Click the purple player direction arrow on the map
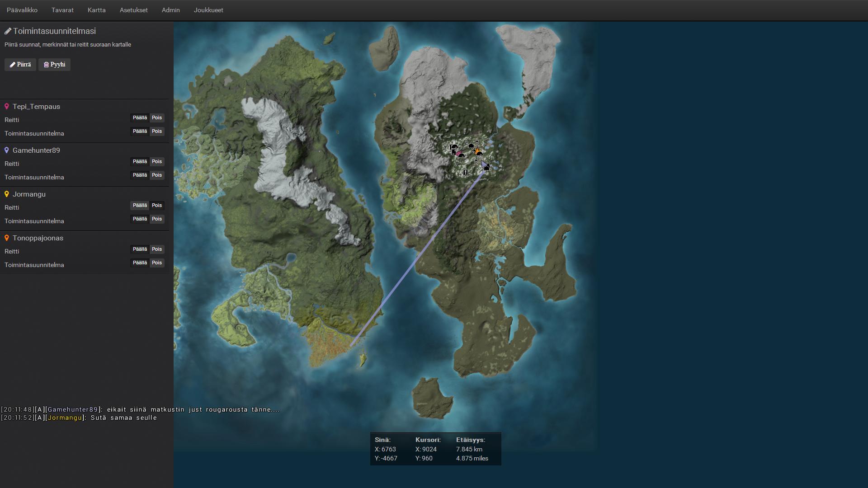868x488 pixels. pyautogui.click(x=484, y=164)
